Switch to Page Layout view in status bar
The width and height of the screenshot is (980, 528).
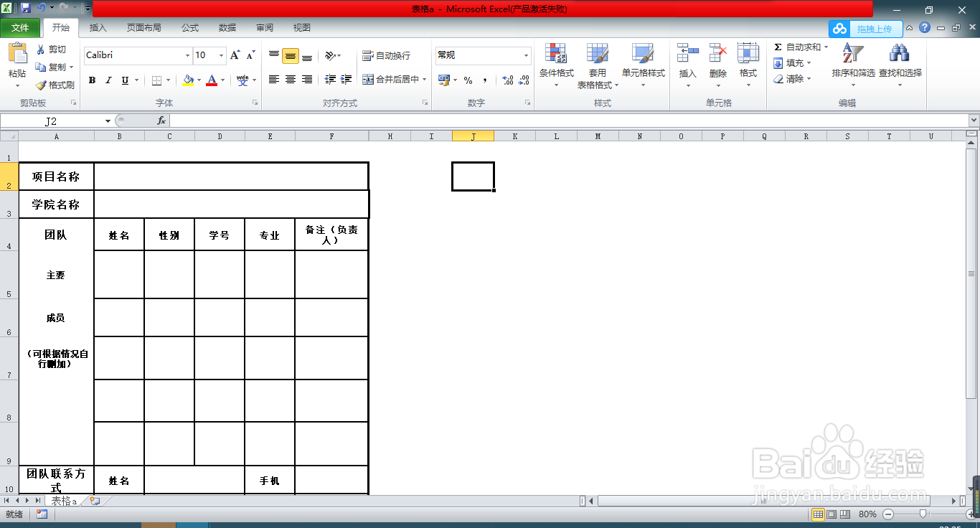tap(832, 514)
